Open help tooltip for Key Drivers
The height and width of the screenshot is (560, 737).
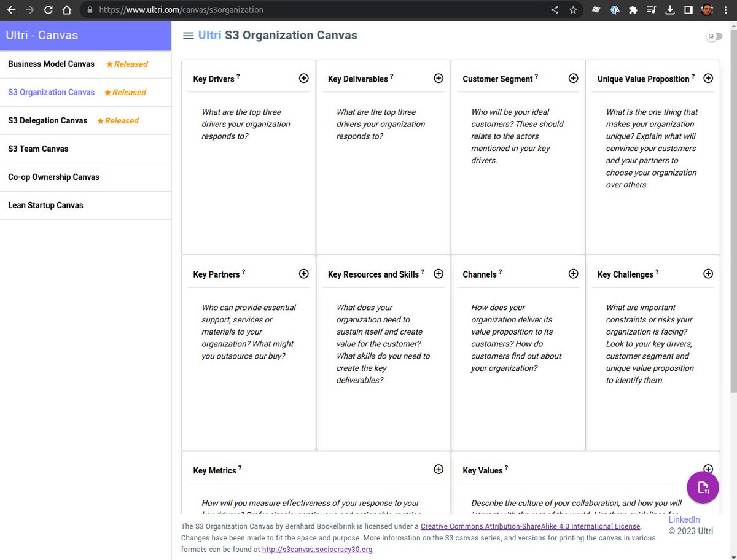(238, 76)
